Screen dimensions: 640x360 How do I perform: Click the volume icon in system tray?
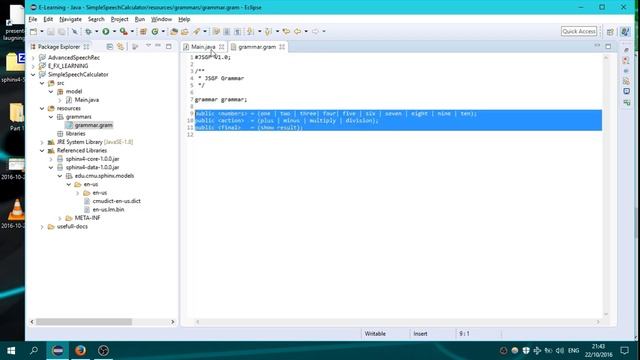pyautogui.click(x=560, y=351)
